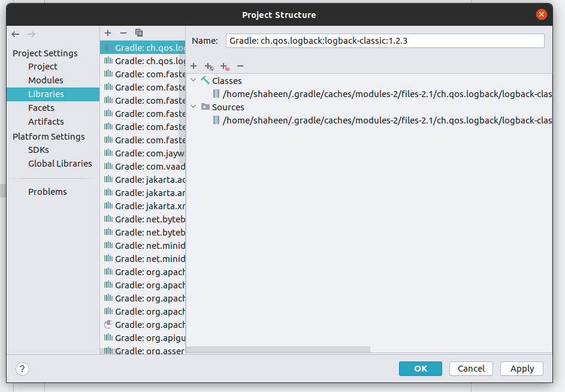Select the logback path under Sources

(388, 120)
